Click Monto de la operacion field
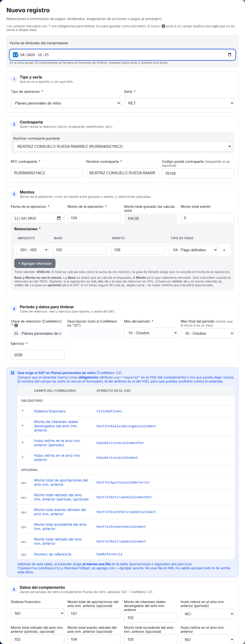Viewport: 245px width, 644px height. [x=94, y=218]
